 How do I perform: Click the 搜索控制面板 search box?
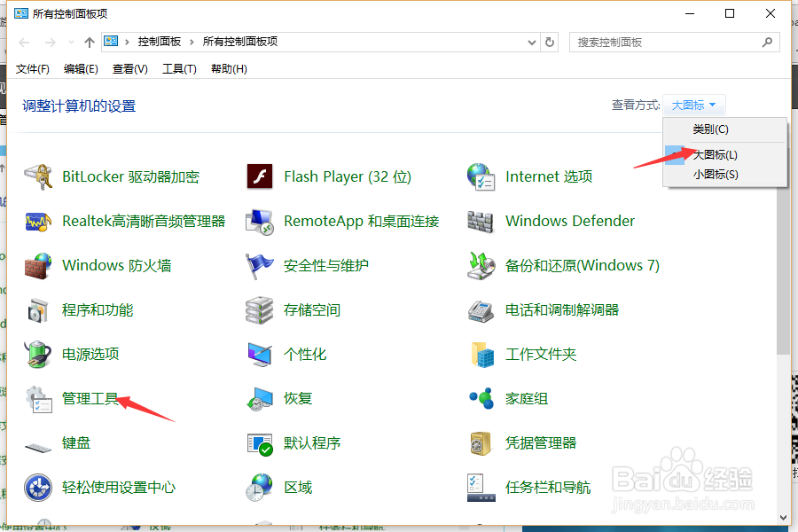coord(675,43)
